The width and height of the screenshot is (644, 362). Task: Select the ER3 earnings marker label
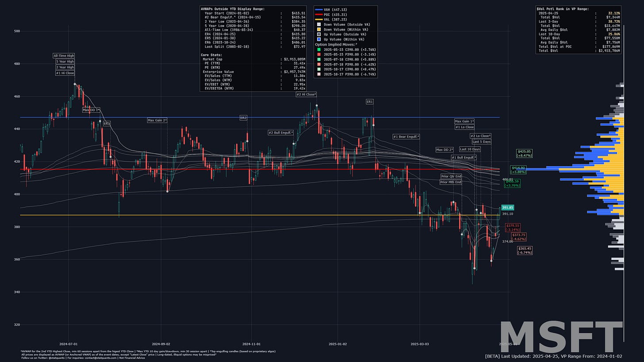[107, 124]
